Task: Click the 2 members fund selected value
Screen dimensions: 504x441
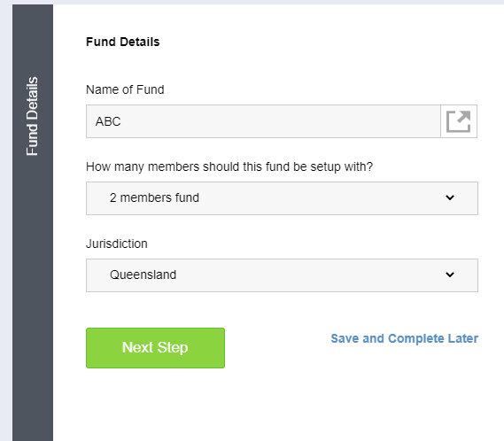Action: [x=154, y=197]
